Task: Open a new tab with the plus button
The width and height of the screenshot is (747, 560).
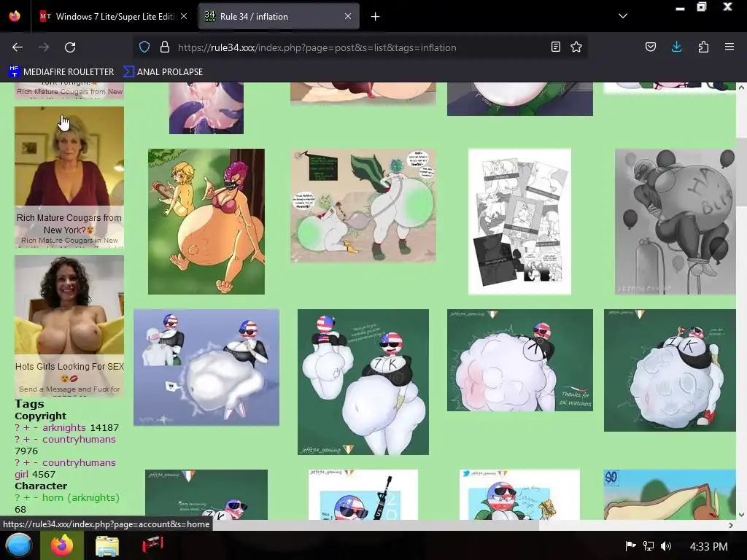Action: pos(376,17)
